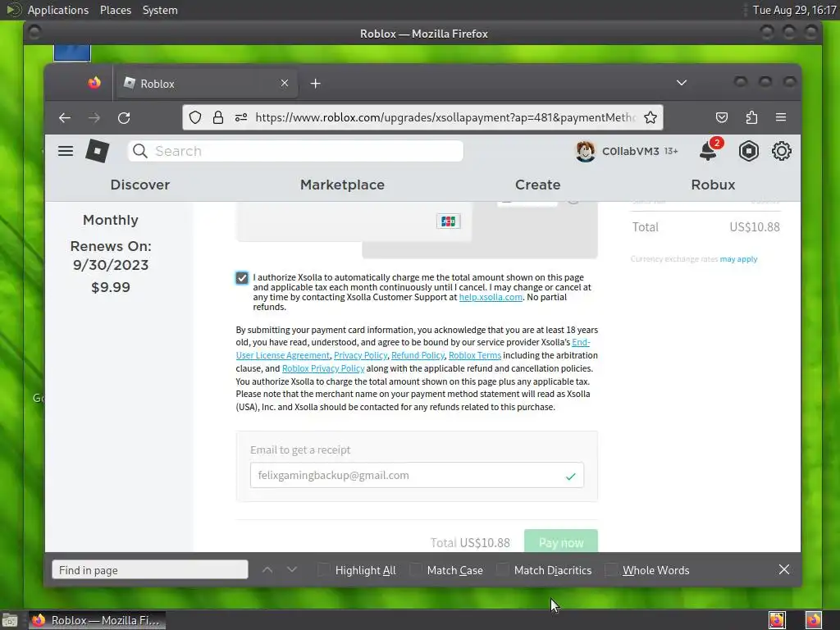This screenshot has height=630, width=840.
Task: Bookmark this page with the star icon
Action: [651, 117]
